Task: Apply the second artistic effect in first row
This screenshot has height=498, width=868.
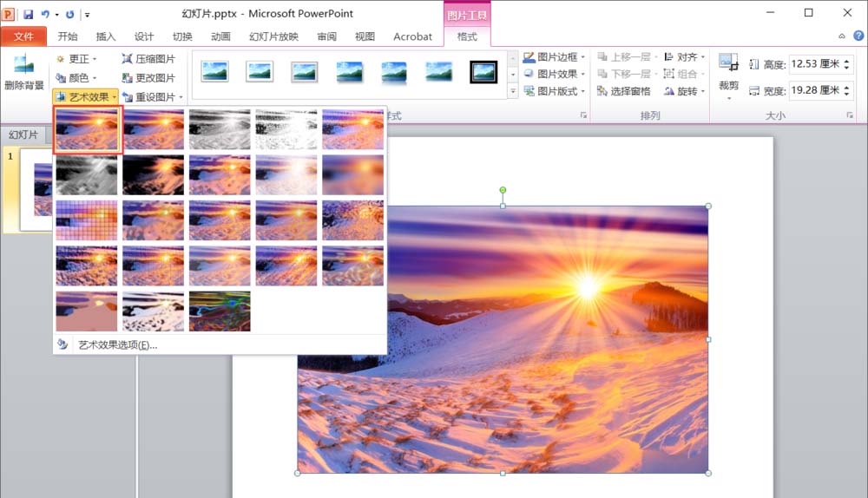Action: point(154,129)
